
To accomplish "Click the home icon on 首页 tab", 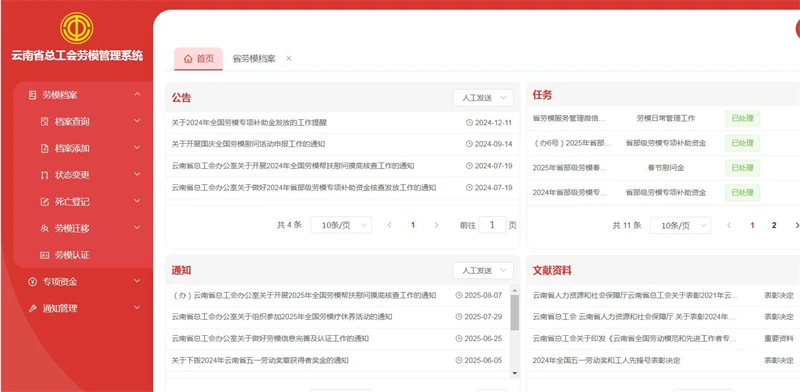I will (188, 59).
